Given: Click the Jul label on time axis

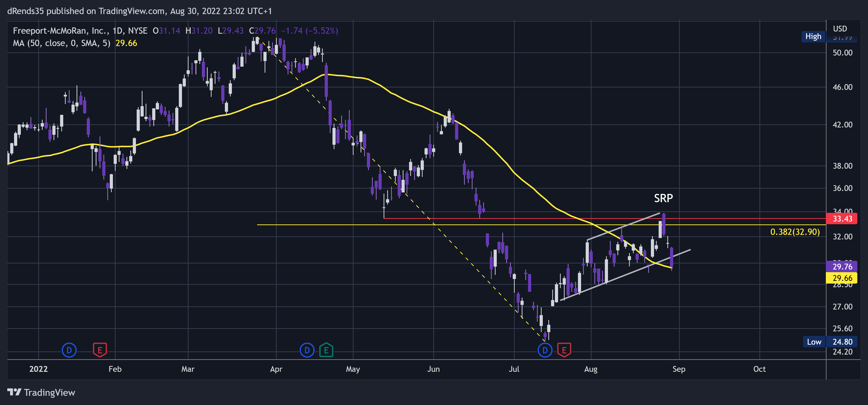Looking at the screenshot, I should pos(514,369).
